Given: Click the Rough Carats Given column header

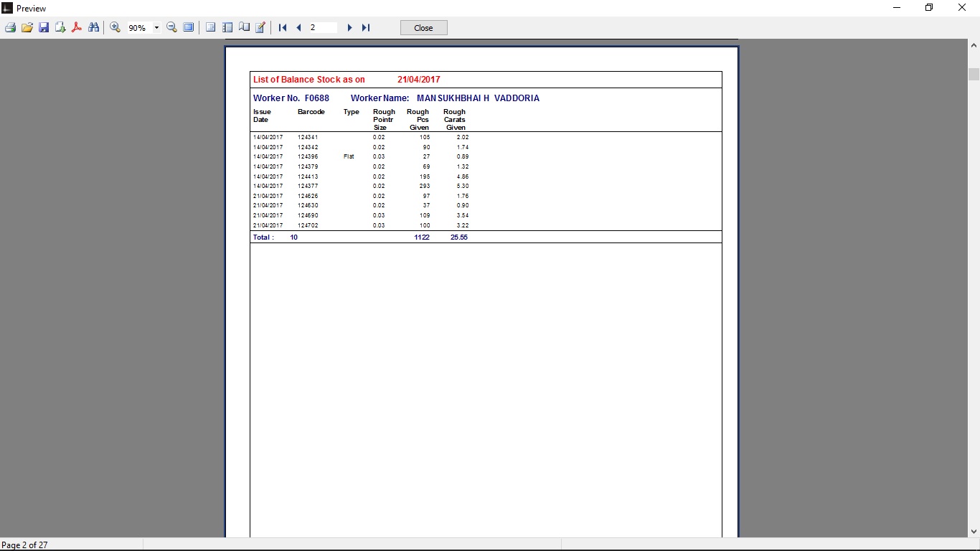Looking at the screenshot, I should [x=455, y=120].
